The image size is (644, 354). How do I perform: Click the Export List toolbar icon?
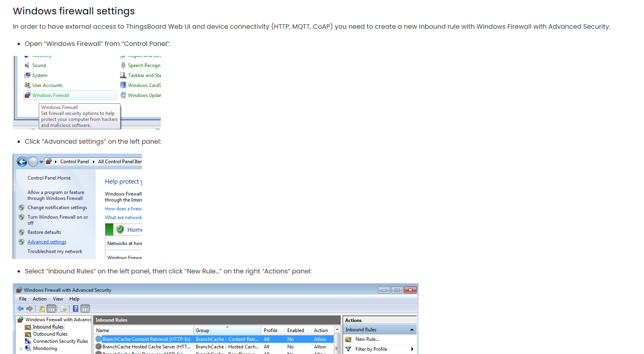[63, 309]
